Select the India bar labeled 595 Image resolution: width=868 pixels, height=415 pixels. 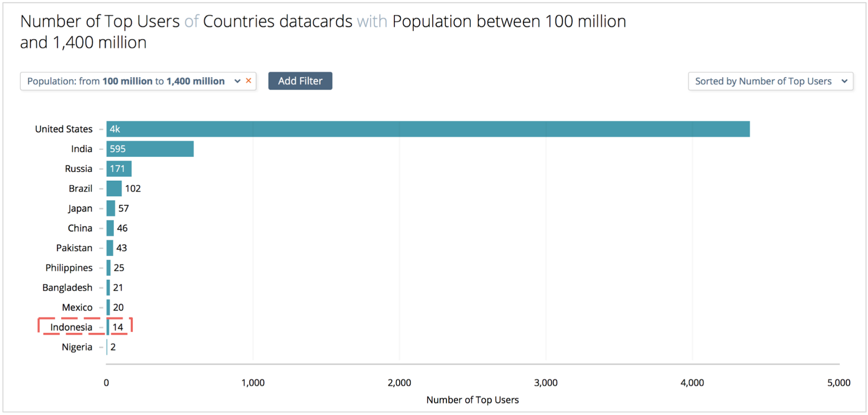[150, 149]
